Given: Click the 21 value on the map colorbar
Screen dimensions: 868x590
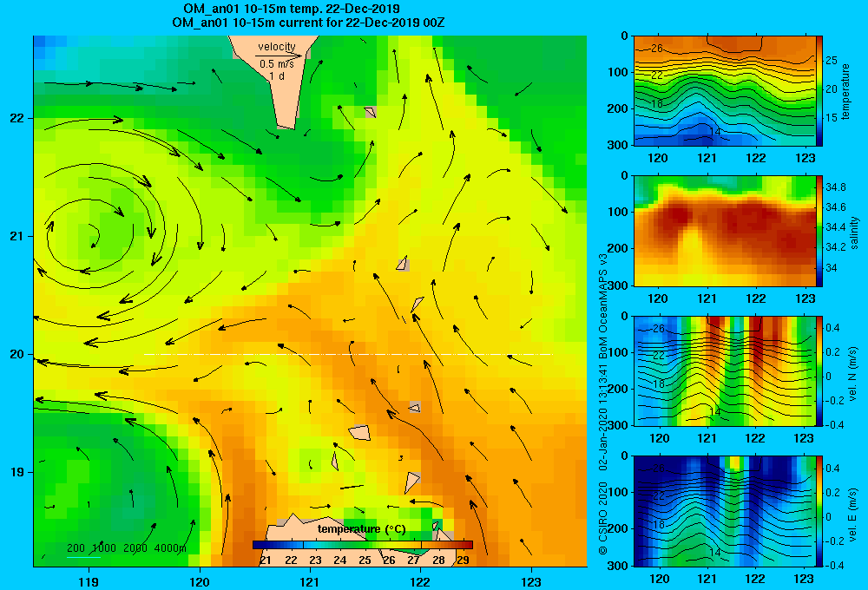Looking at the screenshot, I should [x=266, y=560].
